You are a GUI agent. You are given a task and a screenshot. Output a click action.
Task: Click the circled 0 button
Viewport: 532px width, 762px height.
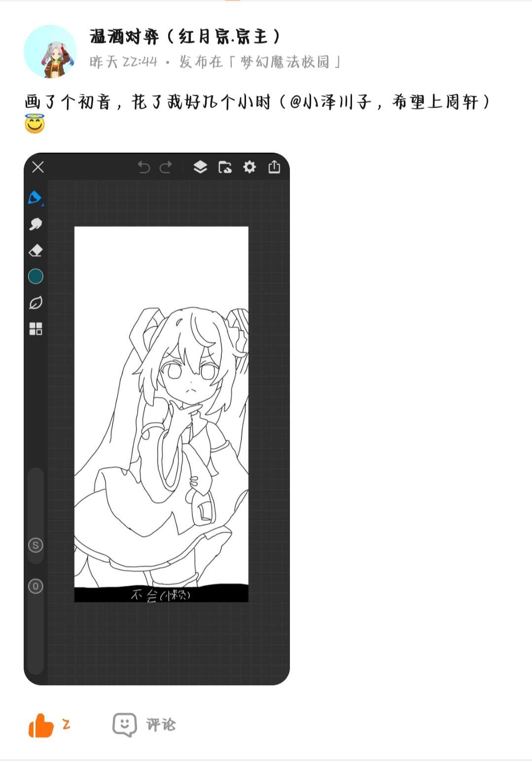pos(35,586)
